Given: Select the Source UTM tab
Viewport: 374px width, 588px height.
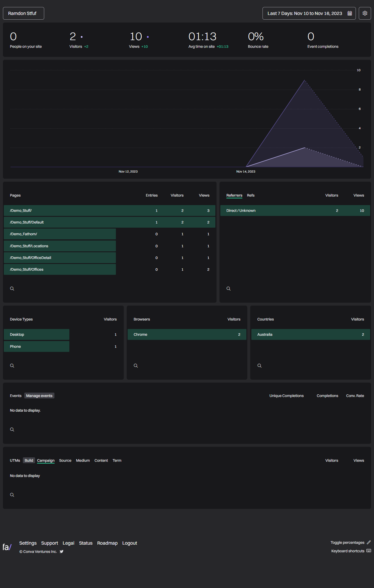Looking at the screenshot, I should click(65, 461).
